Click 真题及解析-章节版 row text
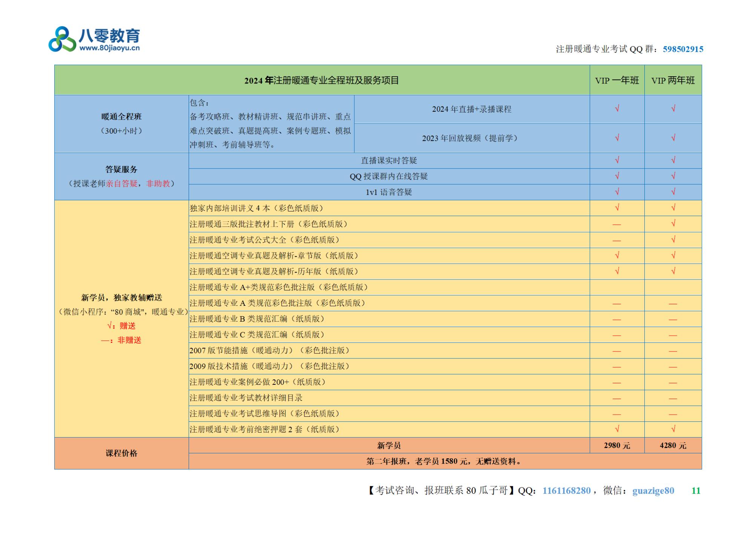 coord(274,256)
